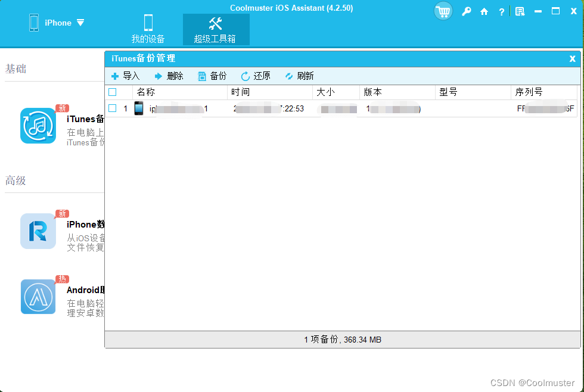Image resolution: width=584 pixels, height=392 pixels.
Task: Click the 导入 import button
Action: (x=125, y=76)
